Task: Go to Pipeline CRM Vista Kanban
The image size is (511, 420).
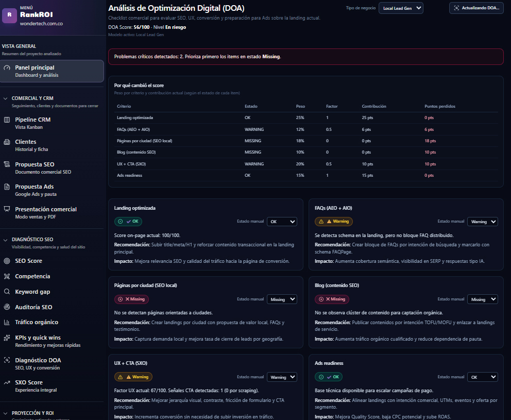Action: [52, 123]
